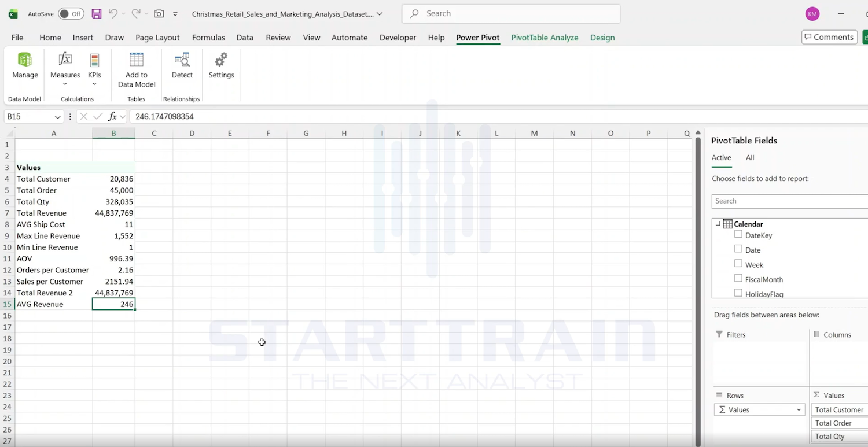Click the Excel app icon
The image size is (868, 447).
pyautogui.click(x=13, y=14)
